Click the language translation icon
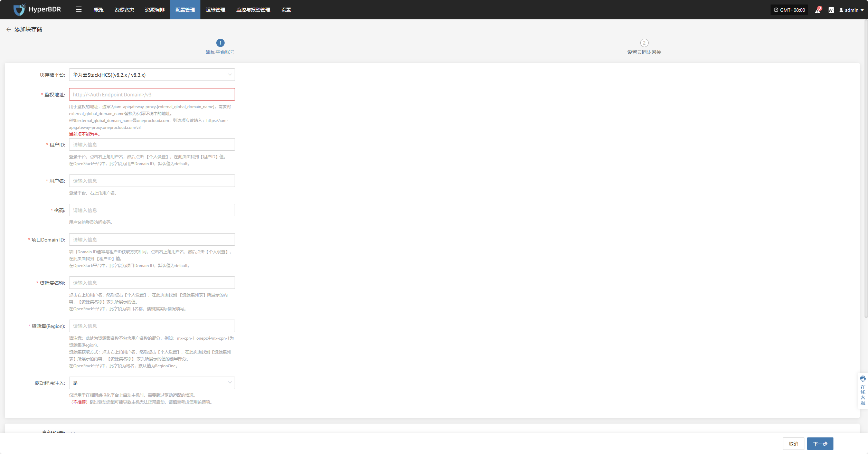This screenshot has width=868, height=454. click(831, 10)
